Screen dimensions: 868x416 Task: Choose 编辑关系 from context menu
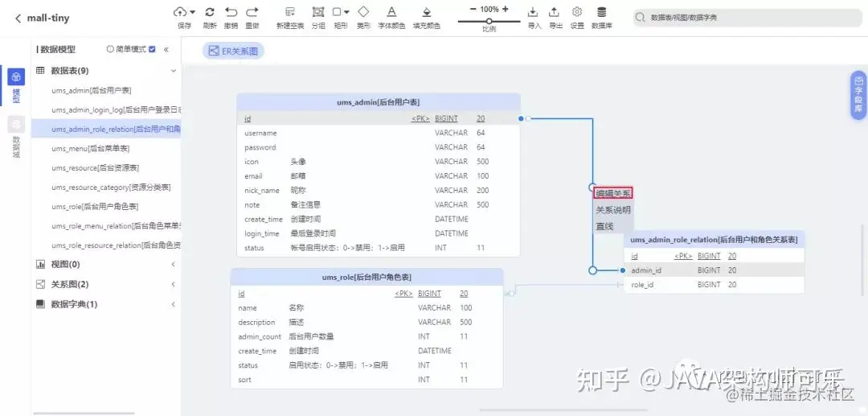[612, 193]
